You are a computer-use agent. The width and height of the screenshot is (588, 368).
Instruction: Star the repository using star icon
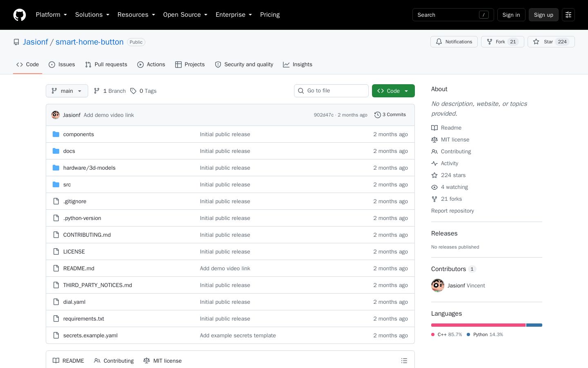[536, 42]
